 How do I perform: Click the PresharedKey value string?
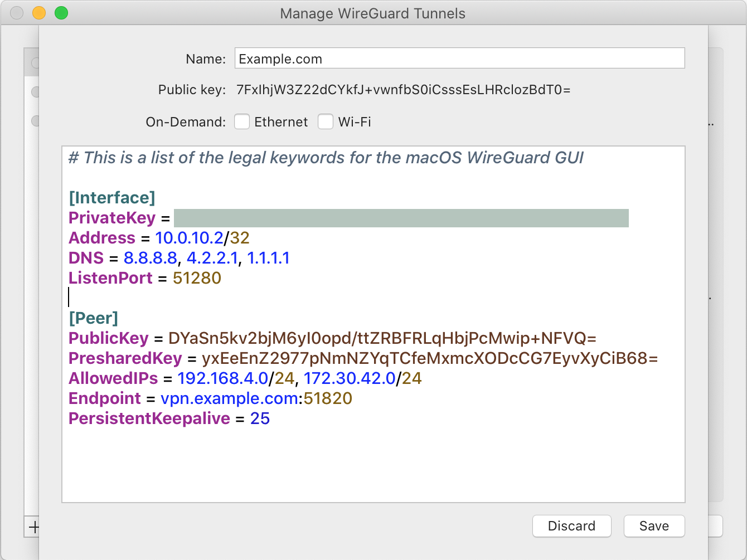tap(430, 358)
